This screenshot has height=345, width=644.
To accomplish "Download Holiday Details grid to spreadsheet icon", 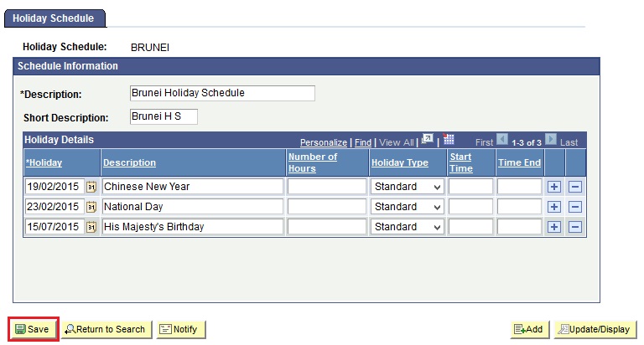I will pos(449,139).
